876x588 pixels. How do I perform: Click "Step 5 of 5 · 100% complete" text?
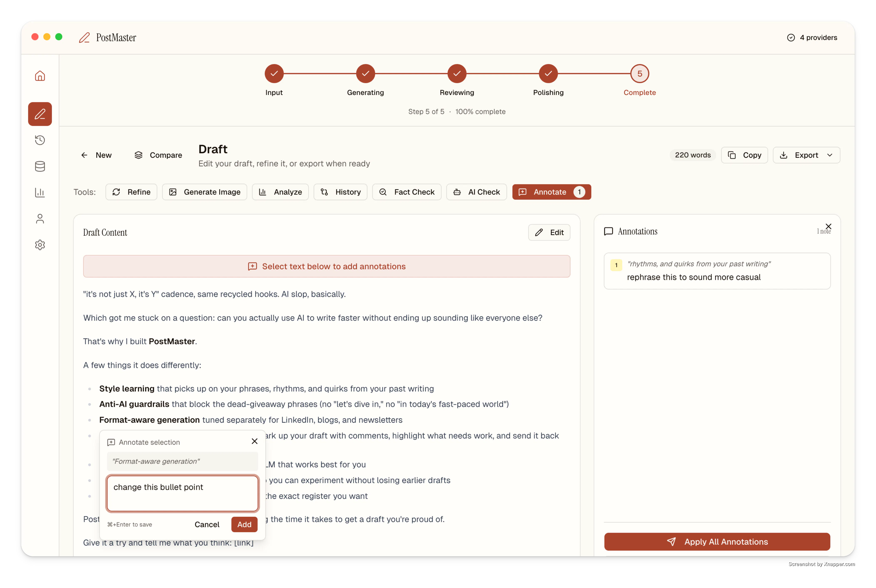tap(457, 112)
